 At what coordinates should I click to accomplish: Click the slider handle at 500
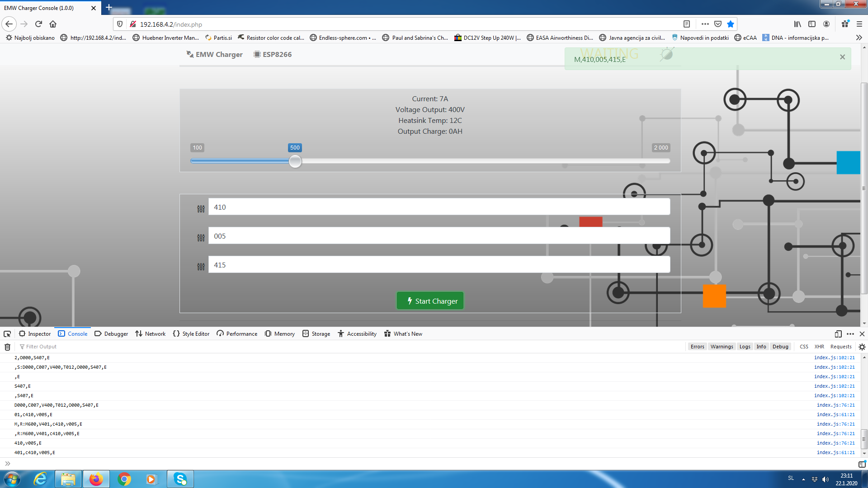tap(295, 161)
